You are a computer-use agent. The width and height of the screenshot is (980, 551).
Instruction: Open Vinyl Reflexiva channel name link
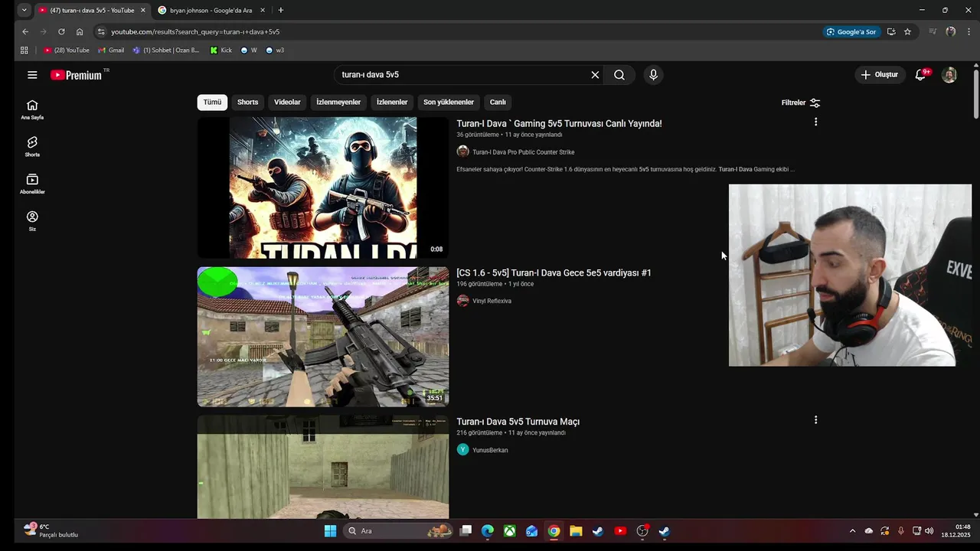click(x=492, y=301)
